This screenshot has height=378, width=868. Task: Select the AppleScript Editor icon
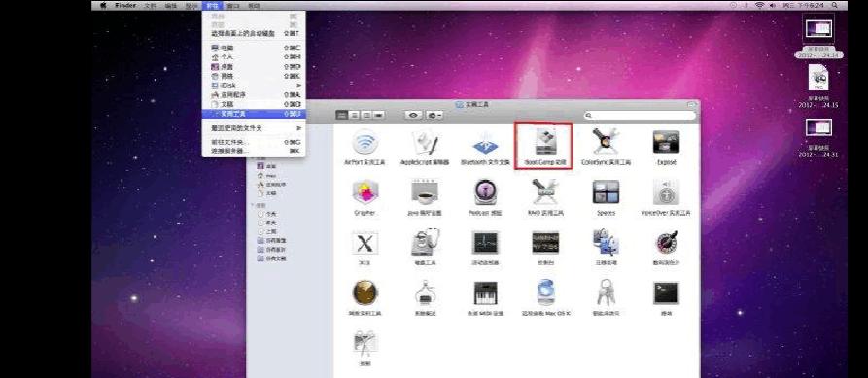point(425,144)
